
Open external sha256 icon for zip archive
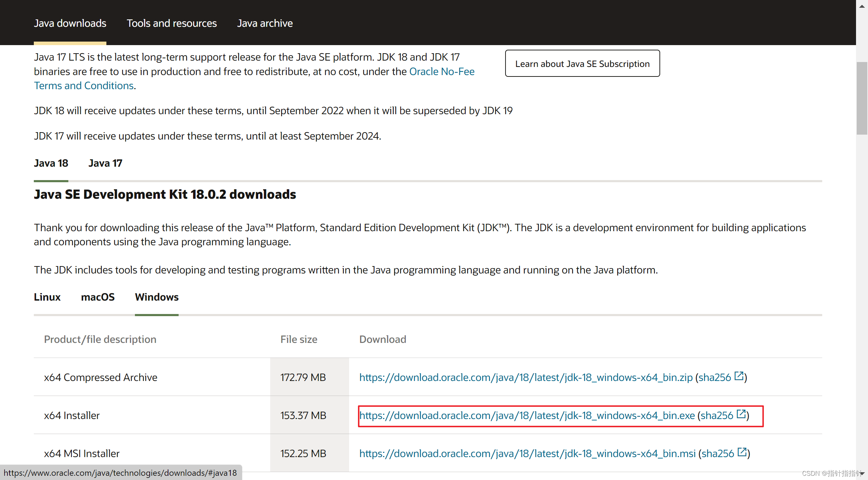739,376
